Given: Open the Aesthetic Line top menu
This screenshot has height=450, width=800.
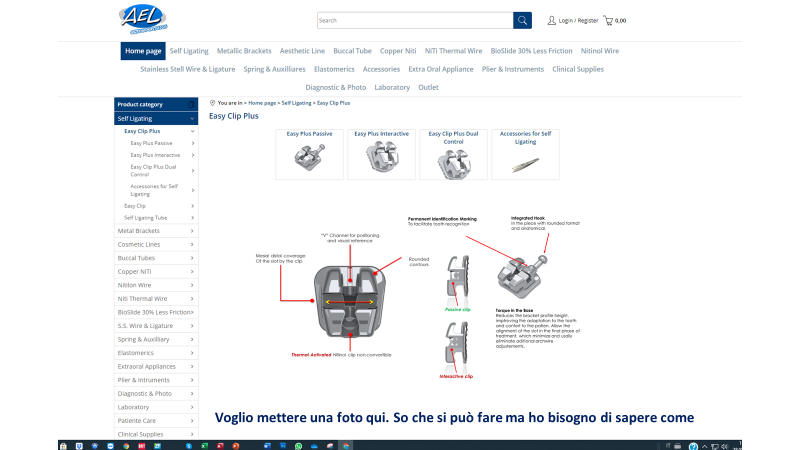Looking at the screenshot, I should 302,51.
